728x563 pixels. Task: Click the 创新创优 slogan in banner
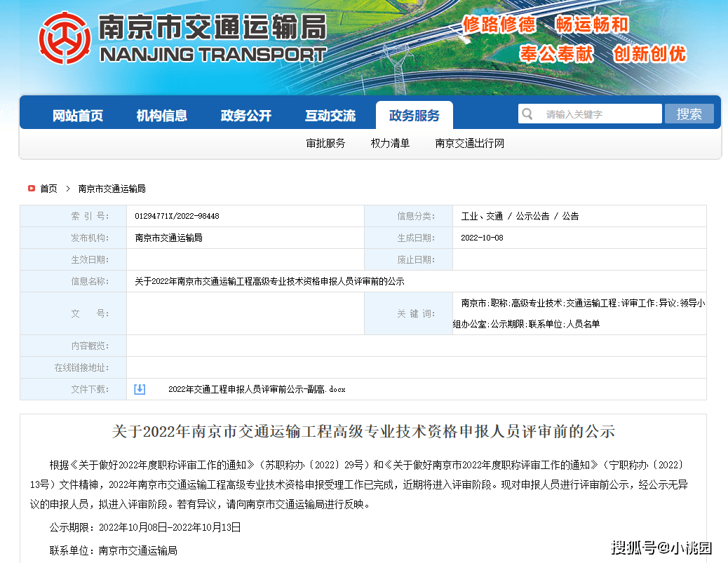coord(649,54)
